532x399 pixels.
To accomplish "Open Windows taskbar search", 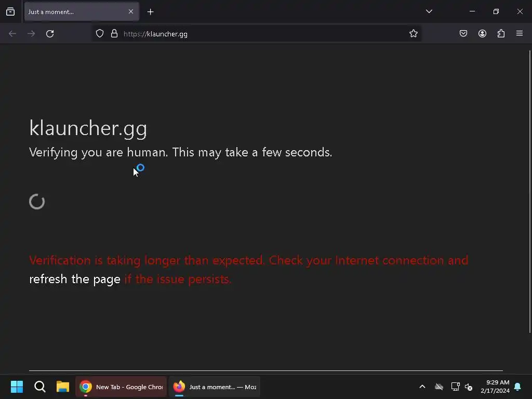I will click(39, 387).
